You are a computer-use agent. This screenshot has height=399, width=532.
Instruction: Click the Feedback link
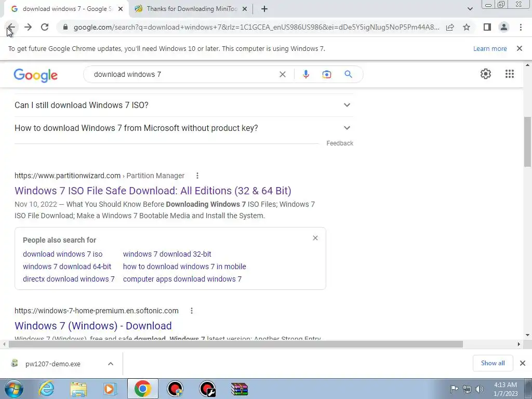(x=340, y=143)
